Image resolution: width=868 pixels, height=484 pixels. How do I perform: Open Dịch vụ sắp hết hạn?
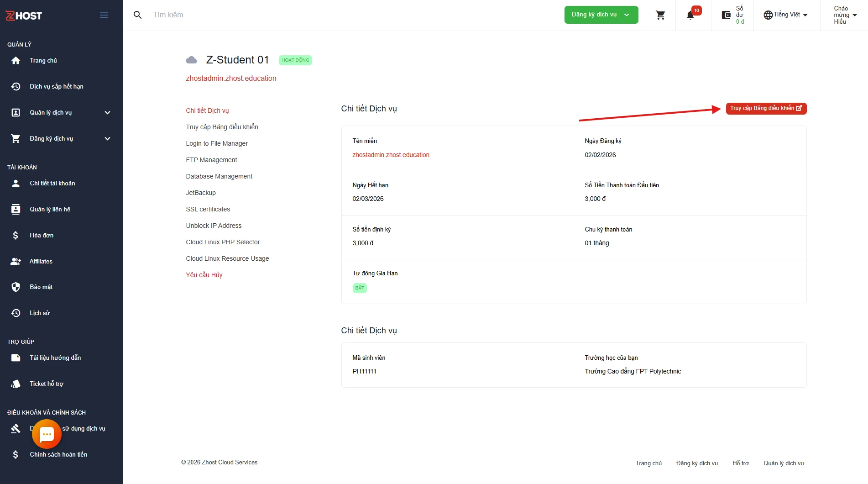(57, 87)
